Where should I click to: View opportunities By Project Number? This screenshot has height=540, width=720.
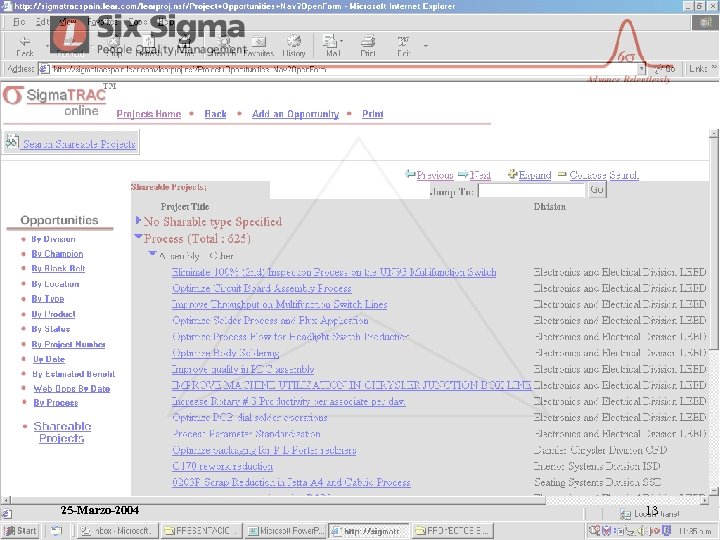68,344
